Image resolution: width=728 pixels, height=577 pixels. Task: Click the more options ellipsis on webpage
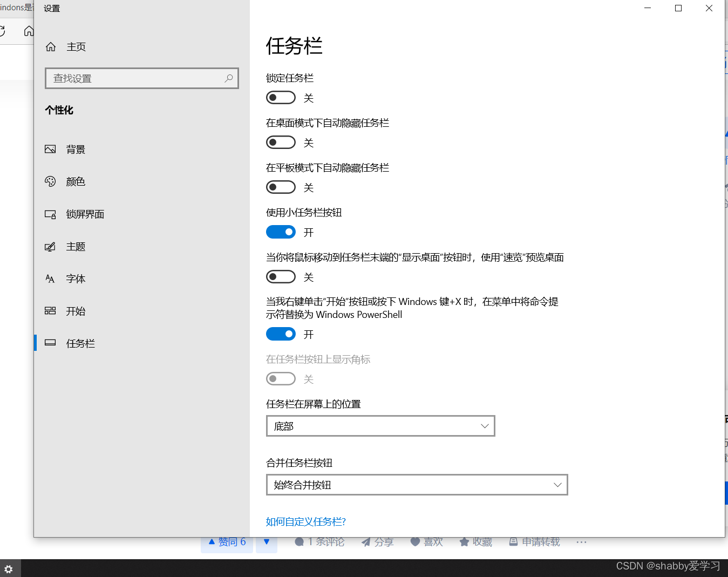[x=581, y=542]
